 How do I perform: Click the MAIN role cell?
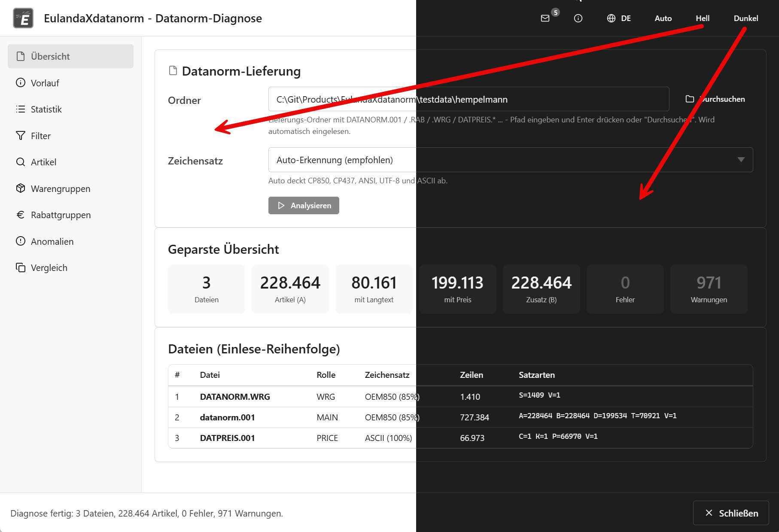tap(327, 417)
